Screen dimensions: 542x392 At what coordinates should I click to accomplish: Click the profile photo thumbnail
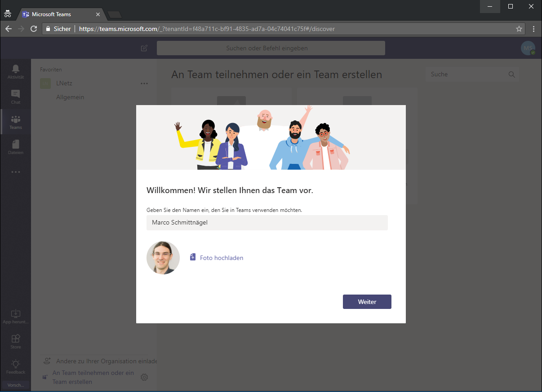(x=163, y=258)
